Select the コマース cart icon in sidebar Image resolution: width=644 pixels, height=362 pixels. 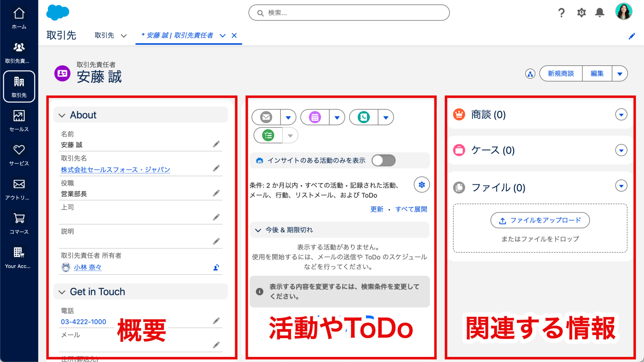tap(18, 222)
